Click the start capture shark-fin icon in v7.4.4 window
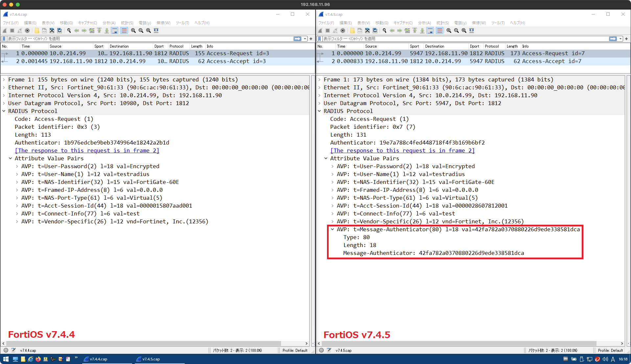This screenshot has height=364, width=631. coord(5,31)
